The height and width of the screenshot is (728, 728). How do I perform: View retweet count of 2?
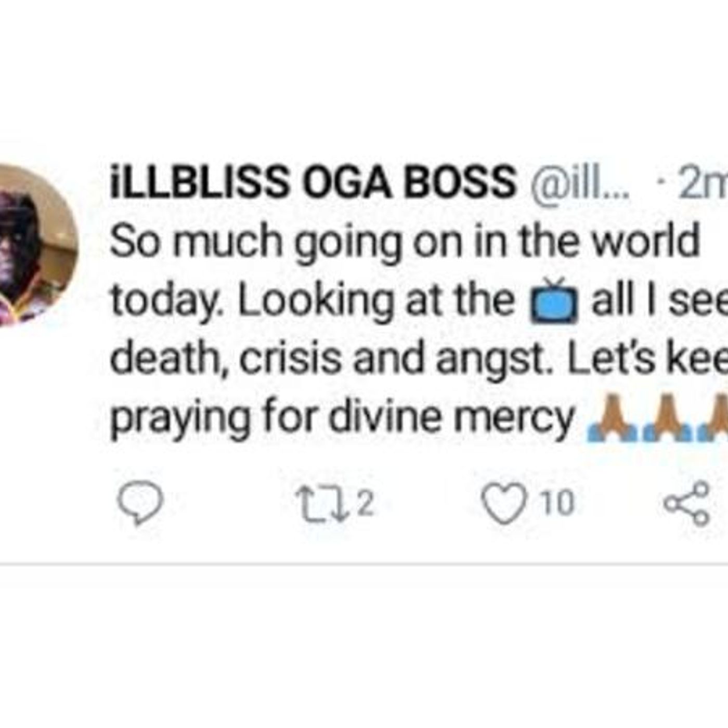click(366, 503)
